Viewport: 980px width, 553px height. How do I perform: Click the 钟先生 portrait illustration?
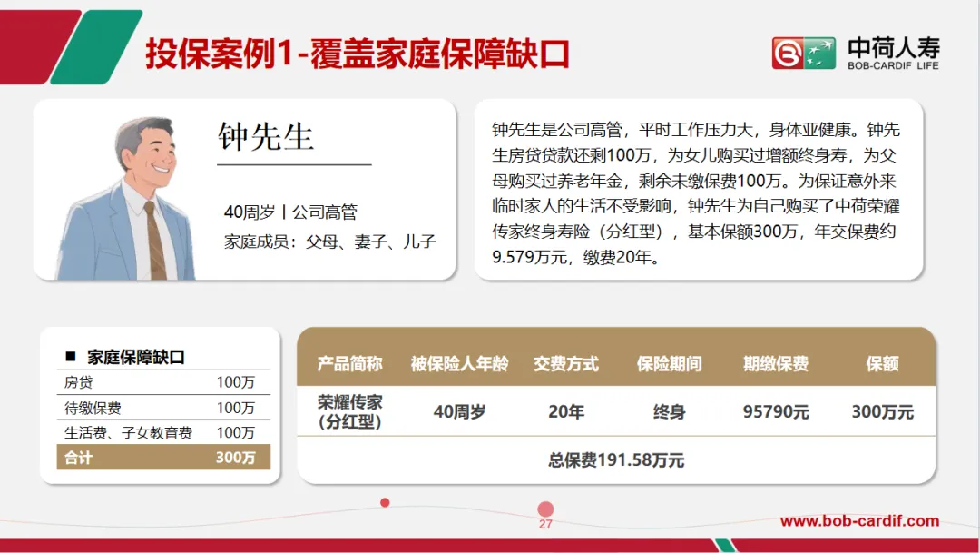point(126,198)
